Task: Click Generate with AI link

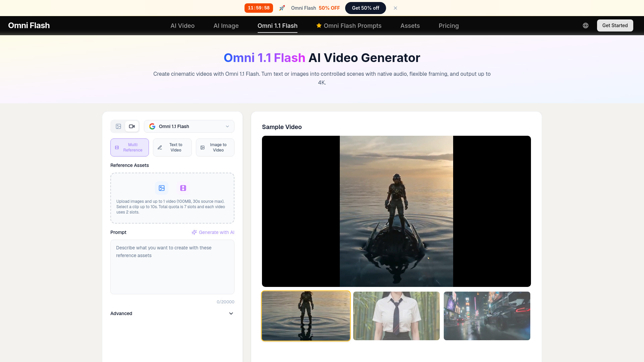Action: point(213,232)
